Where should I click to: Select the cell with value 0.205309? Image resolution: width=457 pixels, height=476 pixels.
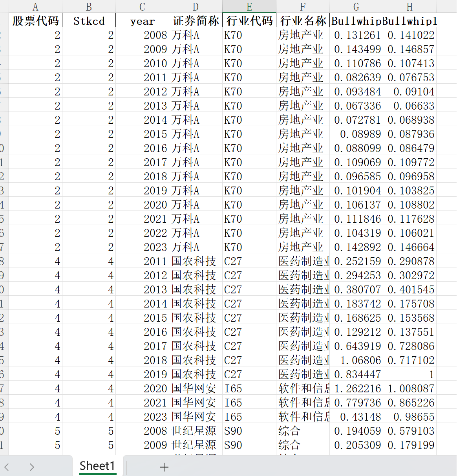(x=356, y=445)
